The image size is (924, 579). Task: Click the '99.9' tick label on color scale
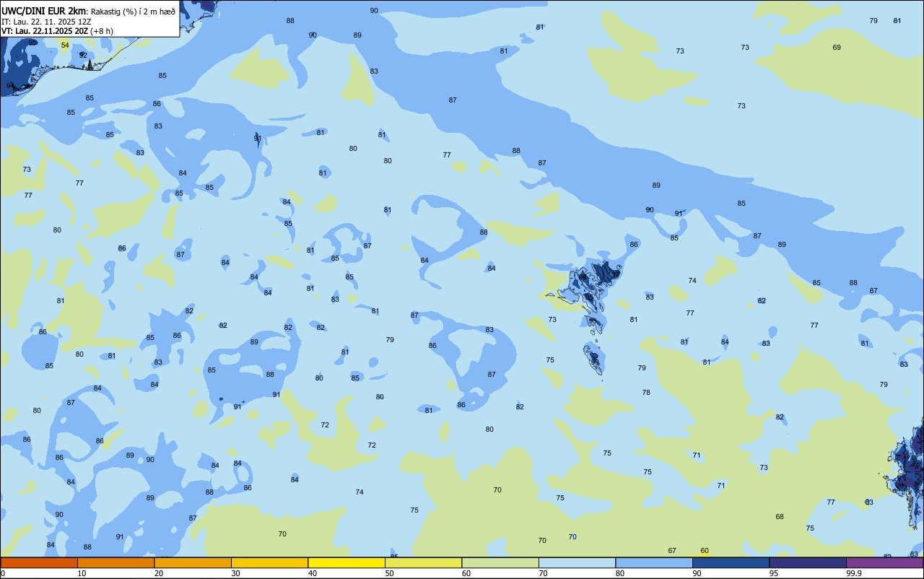[854, 573]
